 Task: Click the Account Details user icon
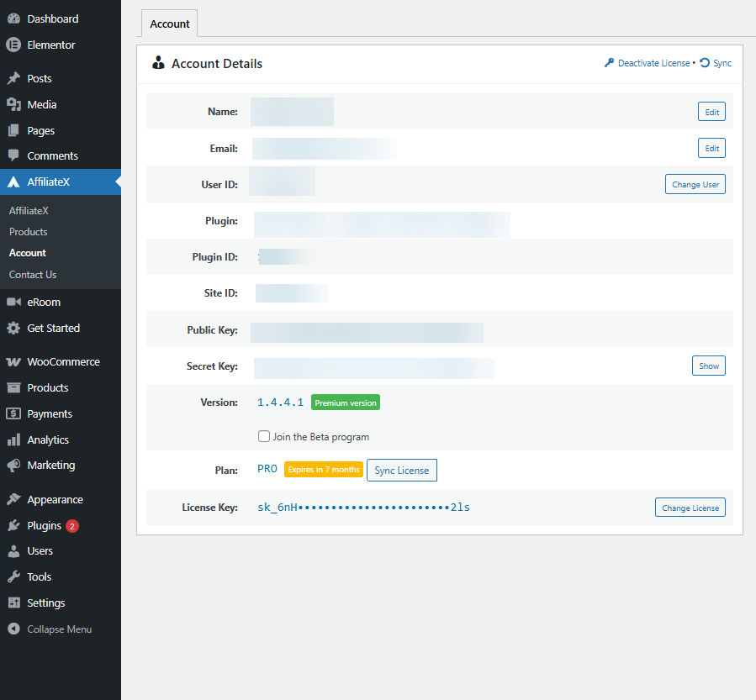(158, 63)
